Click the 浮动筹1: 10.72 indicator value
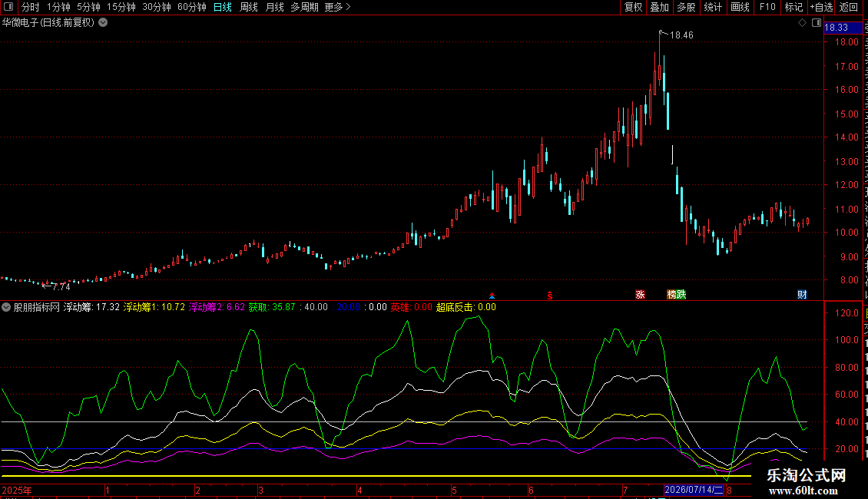Viewport: 868px width, 499px height. click(154, 307)
